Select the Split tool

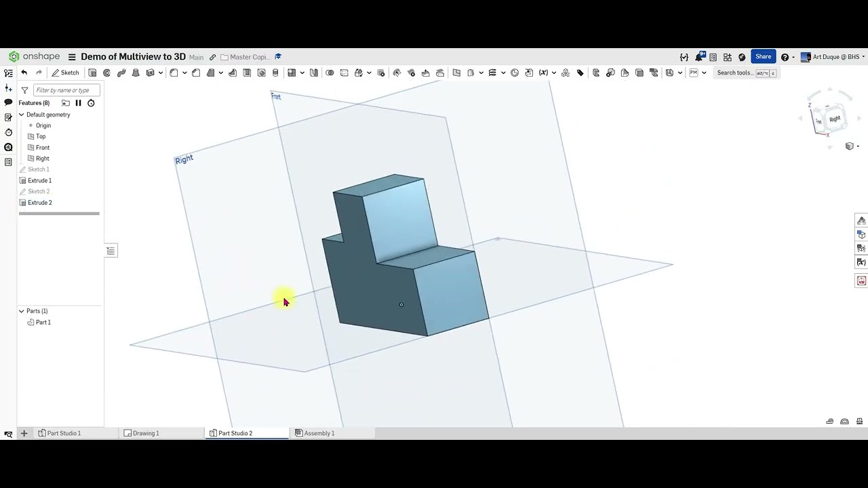(344, 73)
